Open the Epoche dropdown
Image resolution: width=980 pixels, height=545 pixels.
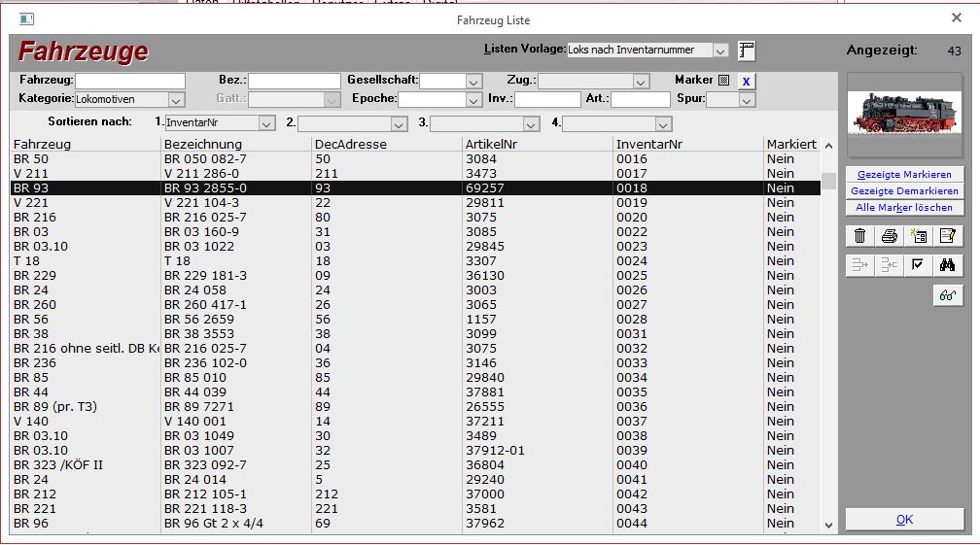tap(473, 100)
